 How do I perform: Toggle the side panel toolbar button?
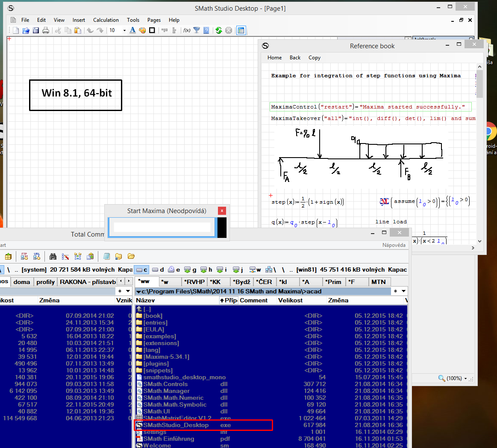241,30
